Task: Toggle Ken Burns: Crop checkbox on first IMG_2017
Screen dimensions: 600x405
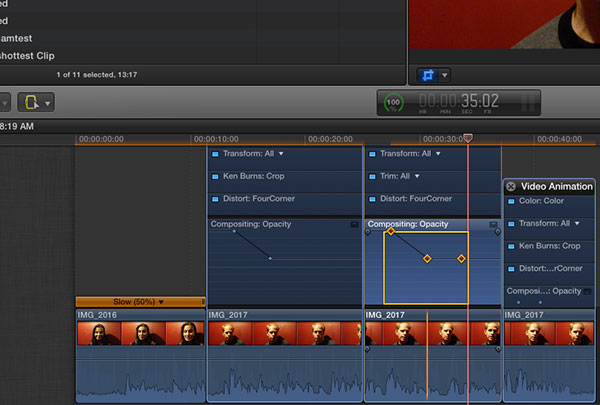Action: [x=215, y=176]
